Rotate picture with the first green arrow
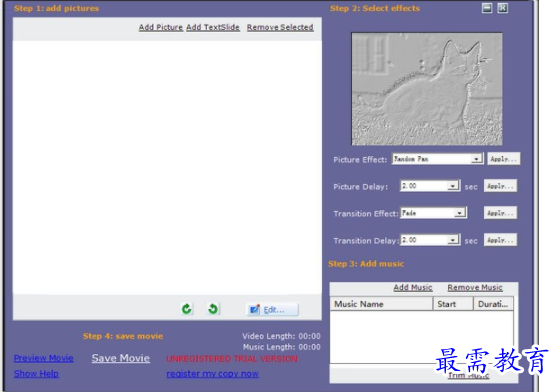Image resolution: width=557 pixels, height=392 pixels. coord(187,309)
